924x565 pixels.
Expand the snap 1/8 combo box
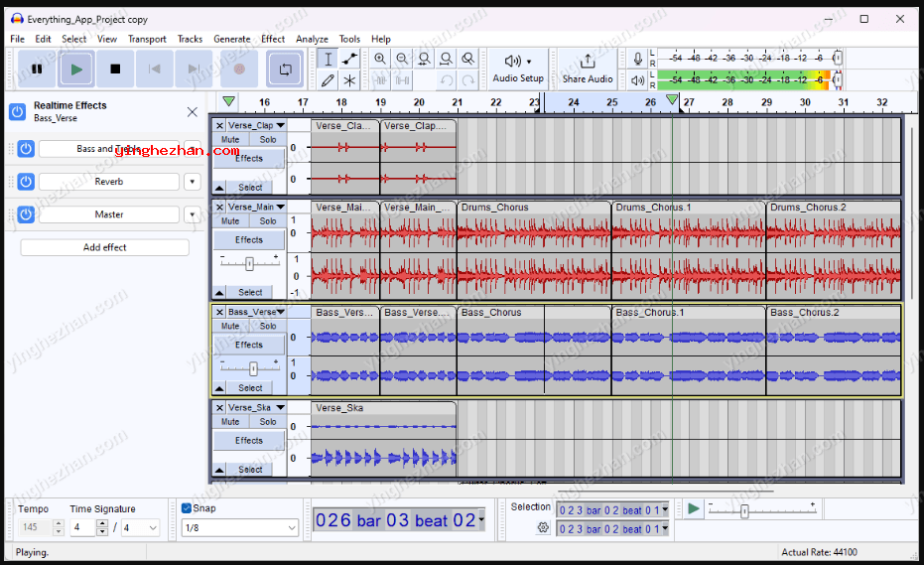click(290, 528)
